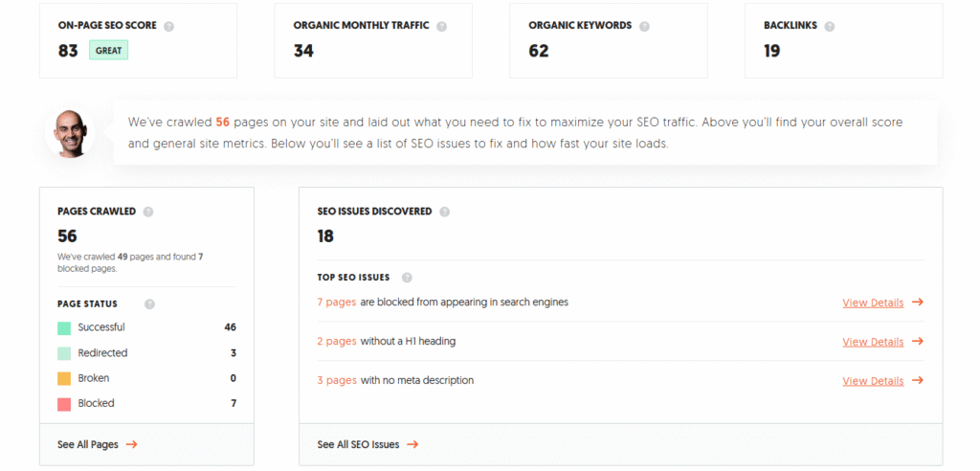The width and height of the screenshot is (980, 471).
Task: Click the GREAT score badge
Action: (x=109, y=51)
